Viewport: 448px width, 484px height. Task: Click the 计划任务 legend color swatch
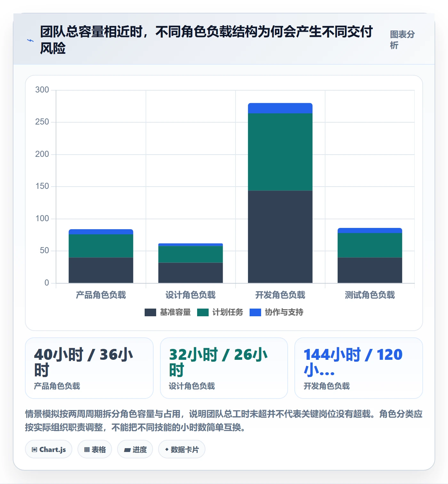click(203, 312)
